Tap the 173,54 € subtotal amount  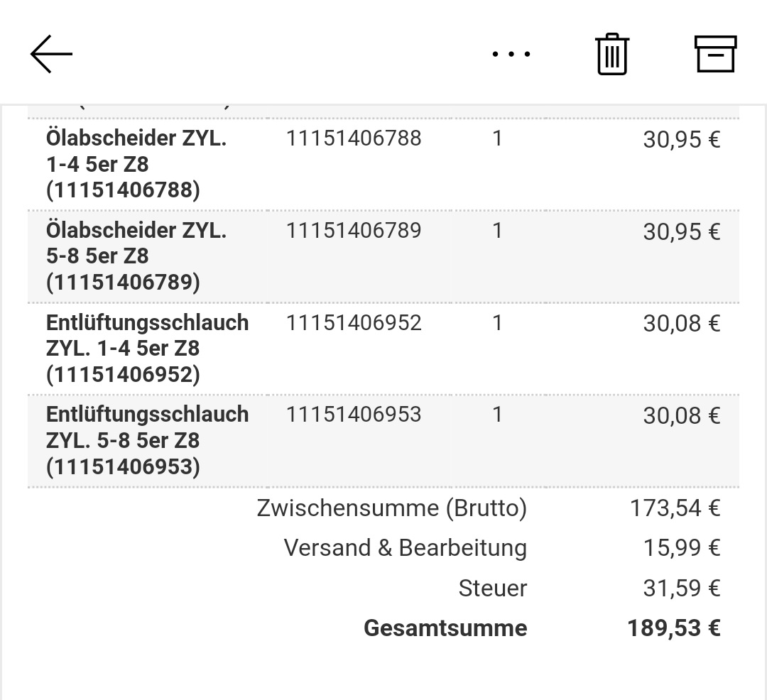(x=675, y=508)
